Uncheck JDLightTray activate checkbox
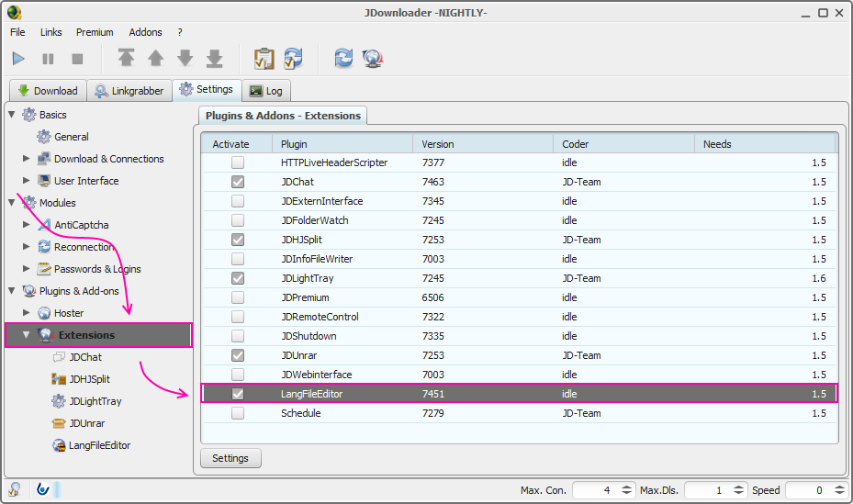 coord(238,278)
